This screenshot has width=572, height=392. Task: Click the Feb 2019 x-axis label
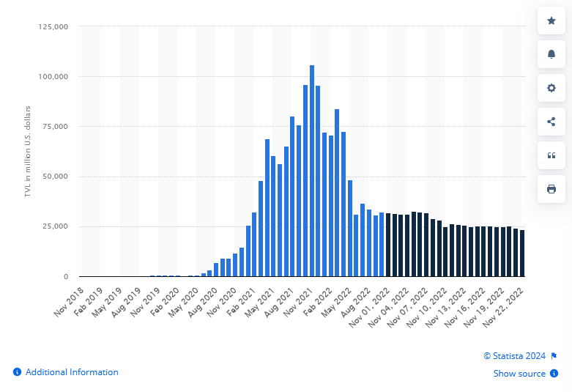88,302
